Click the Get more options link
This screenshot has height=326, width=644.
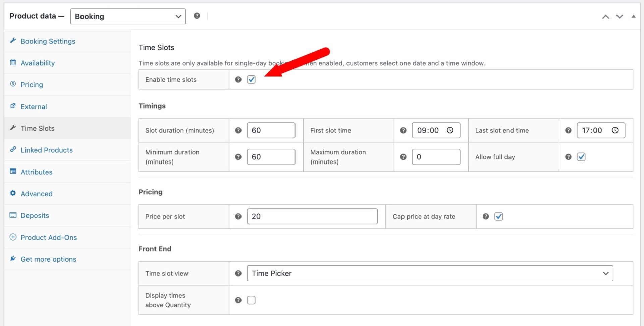[x=48, y=259]
